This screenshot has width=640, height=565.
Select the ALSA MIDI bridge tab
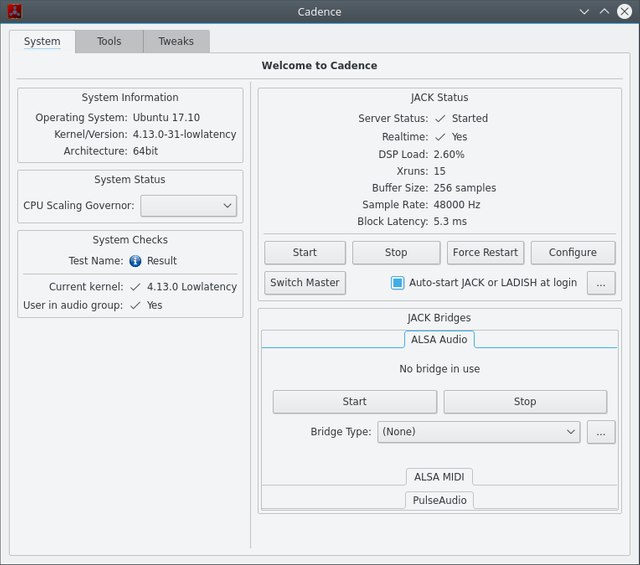pyautogui.click(x=439, y=477)
